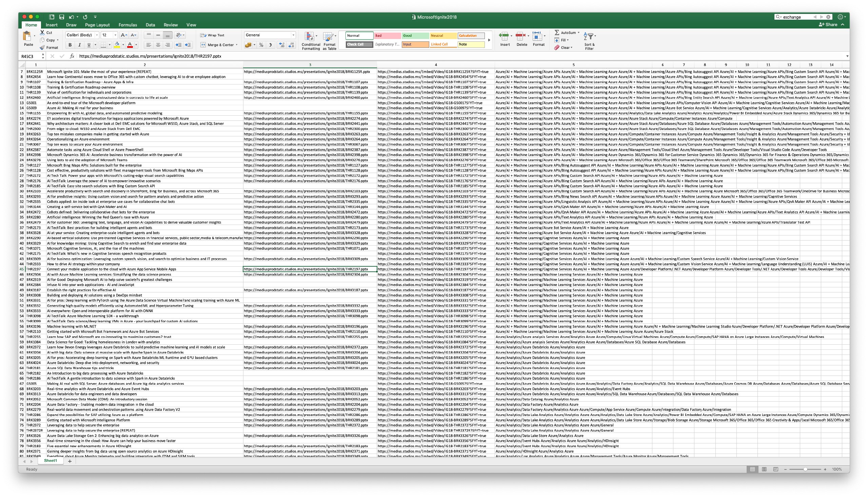Image resolution: width=868 pixels, height=497 pixels.
Task: Click the Format painter brush icon
Action: [x=42, y=47]
